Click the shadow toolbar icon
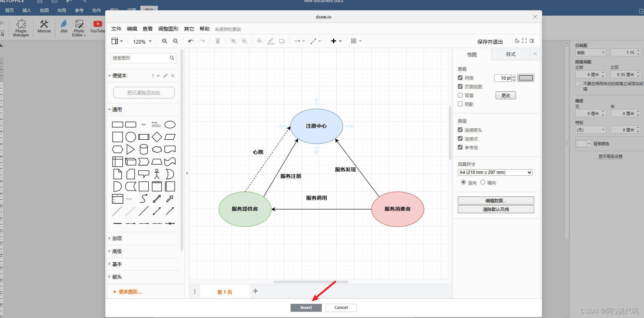Image resolution: width=644 pixels, height=318 pixels. pyautogui.click(x=282, y=41)
